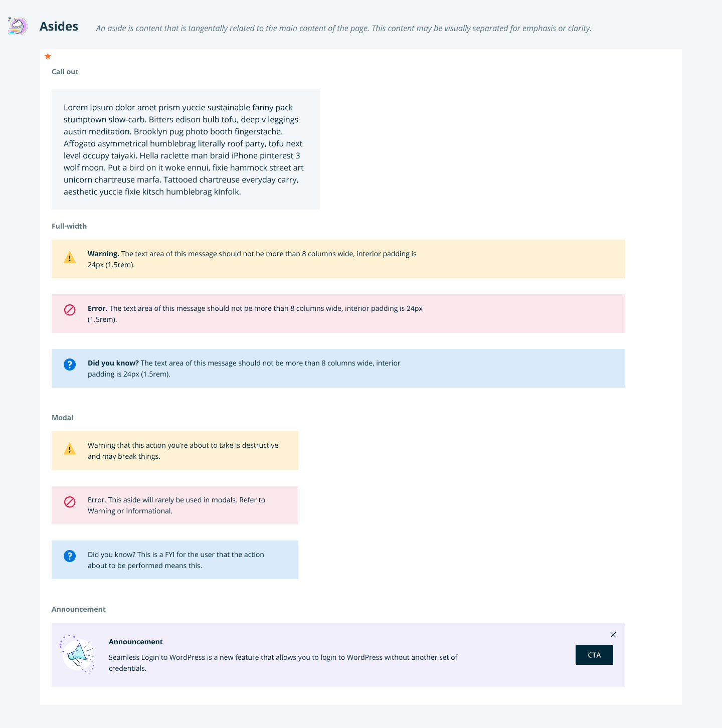The image size is (722, 728).
Task: Select the Modal section label
Action: 63,418
